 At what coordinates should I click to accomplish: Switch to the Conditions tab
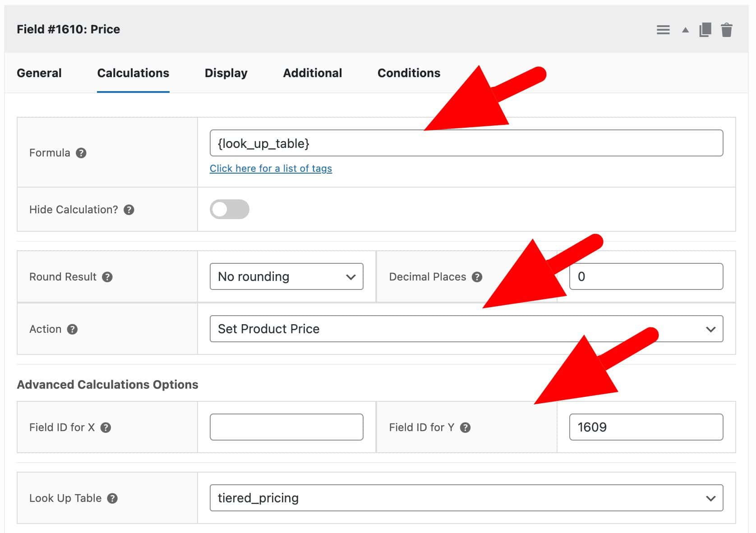pos(408,73)
